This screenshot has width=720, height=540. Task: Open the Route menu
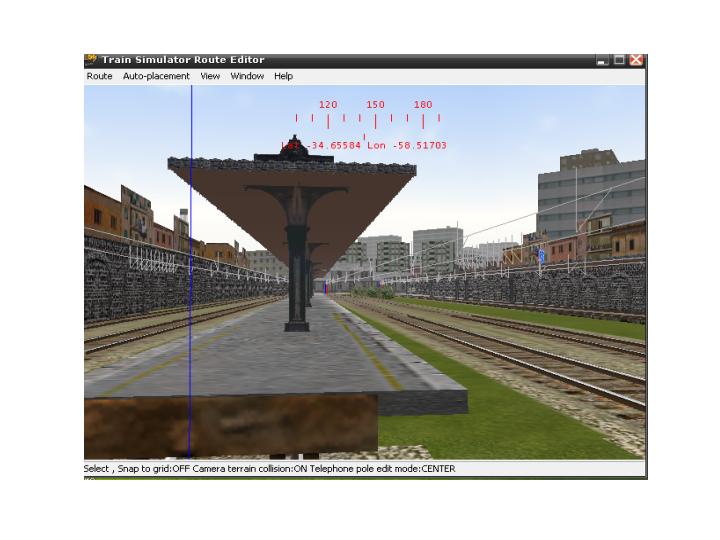(99, 76)
